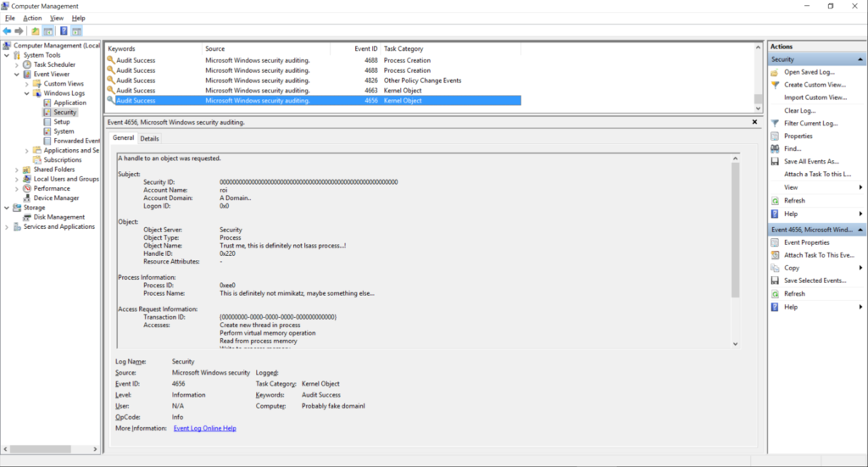Click the Shared Folders tree icon
The width and height of the screenshot is (868, 467).
tap(26, 170)
